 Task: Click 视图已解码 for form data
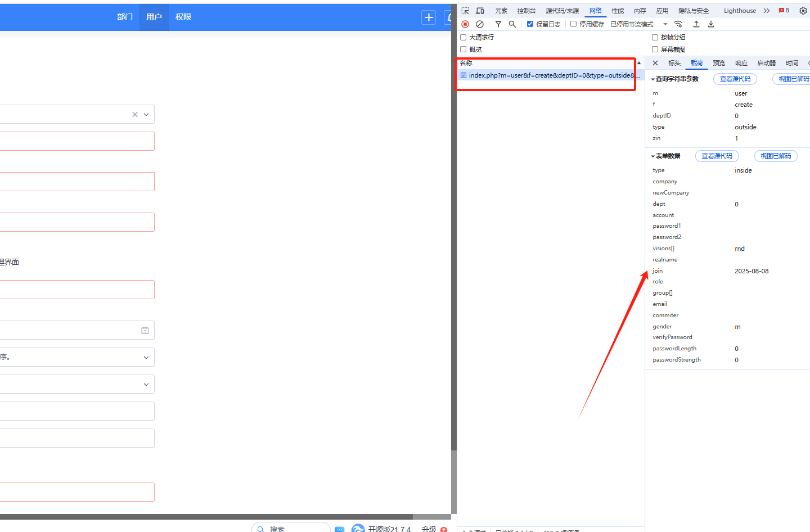776,156
